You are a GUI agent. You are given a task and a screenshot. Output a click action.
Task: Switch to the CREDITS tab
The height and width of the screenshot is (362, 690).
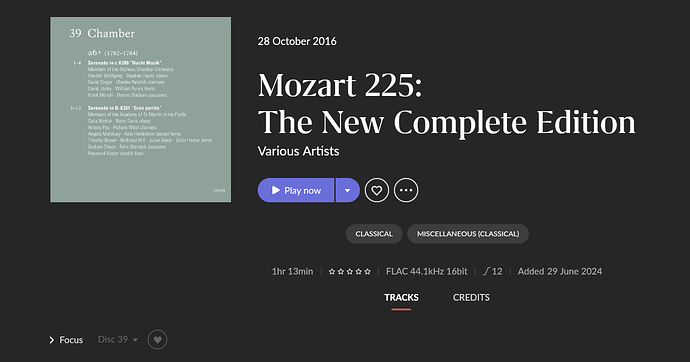[x=471, y=298]
